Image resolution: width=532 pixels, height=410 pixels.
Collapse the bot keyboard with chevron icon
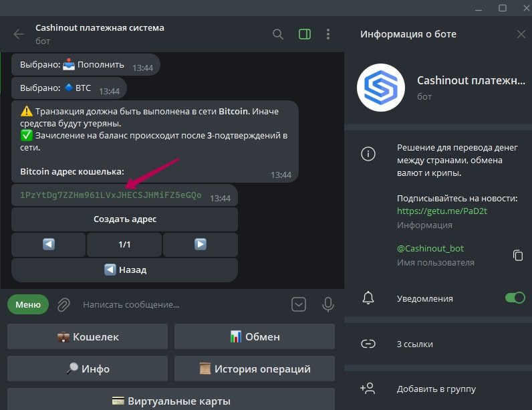click(299, 304)
